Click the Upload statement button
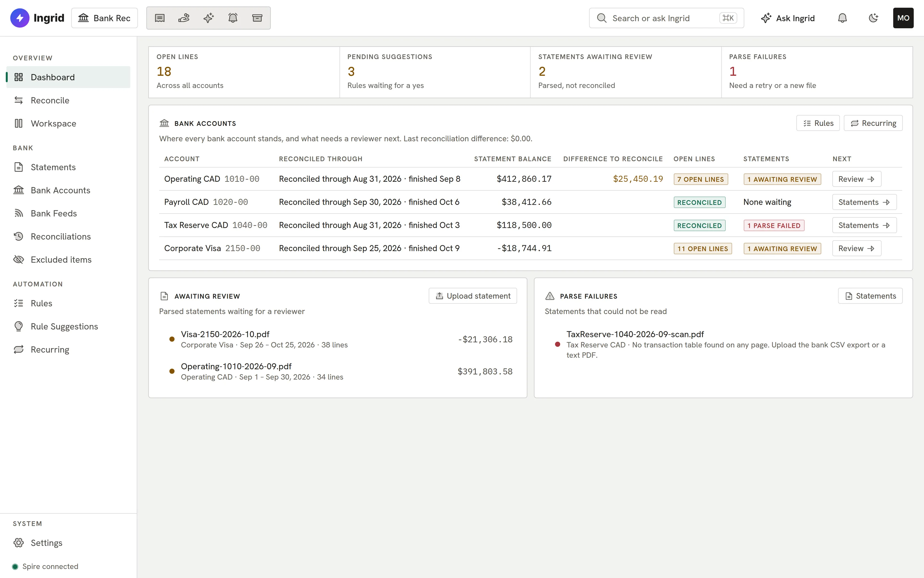 pyautogui.click(x=473, y=296)
